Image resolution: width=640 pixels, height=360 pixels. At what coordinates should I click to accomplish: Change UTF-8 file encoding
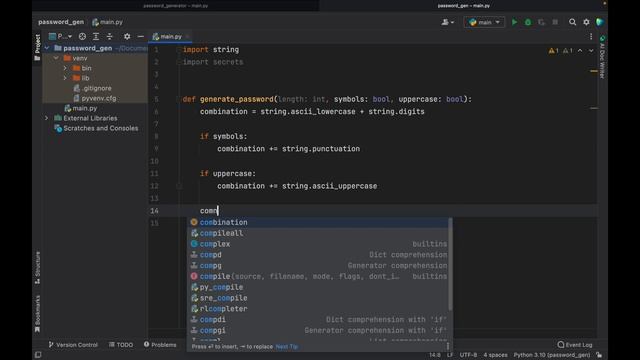[x=468, y=355]
